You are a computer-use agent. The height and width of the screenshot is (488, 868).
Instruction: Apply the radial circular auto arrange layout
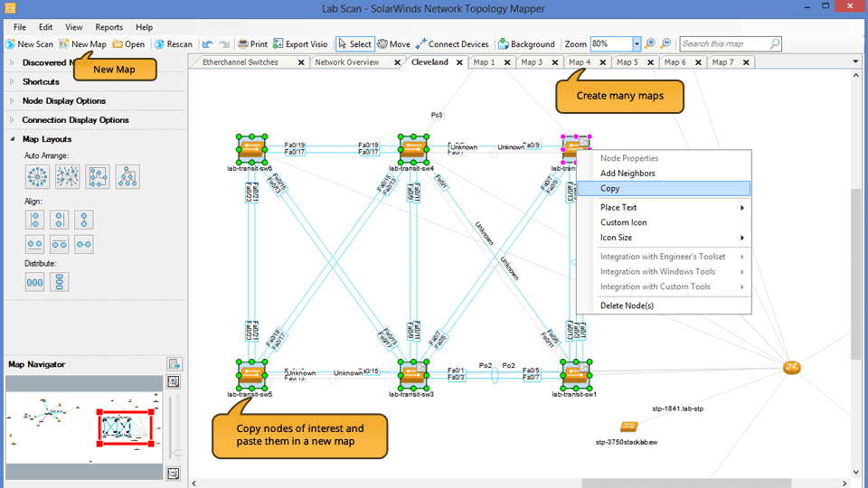pyautogui.click(x=38, y=177)
